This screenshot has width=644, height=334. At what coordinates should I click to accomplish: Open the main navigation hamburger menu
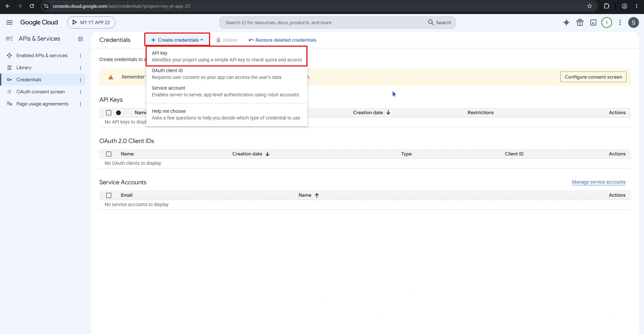[9, 22]
